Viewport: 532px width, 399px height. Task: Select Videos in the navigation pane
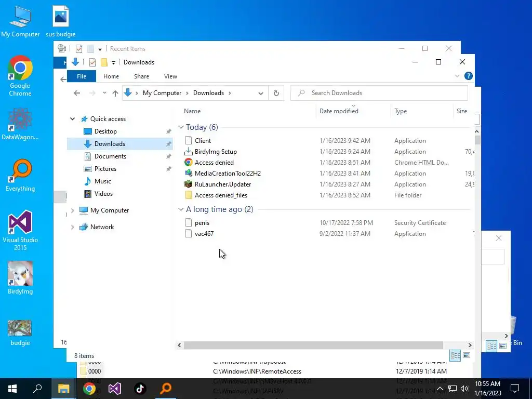[x=103, y=194]
